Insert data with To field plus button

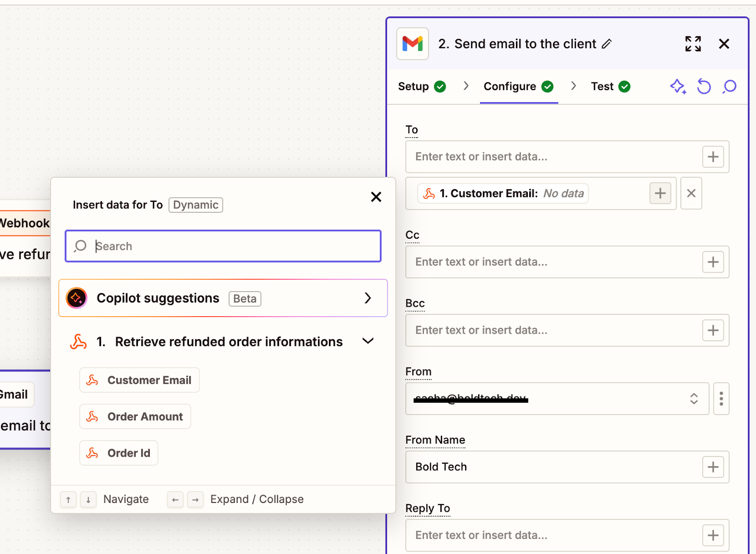point(713,156)
